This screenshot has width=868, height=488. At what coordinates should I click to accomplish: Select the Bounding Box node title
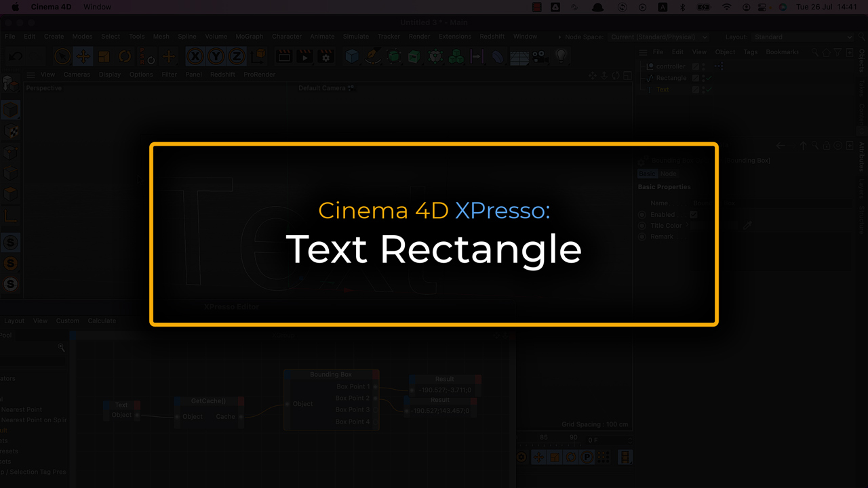331,374
